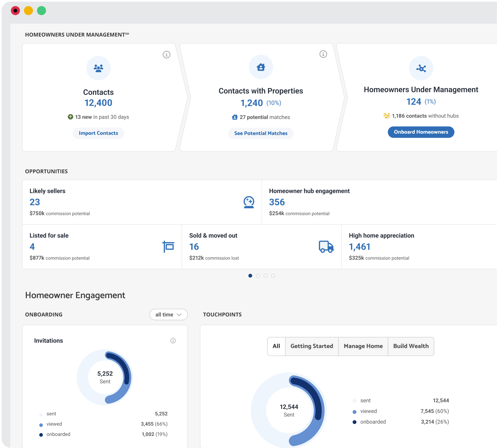Click Invitations onboarded value 1,002 (19%)

click(155, 435)
